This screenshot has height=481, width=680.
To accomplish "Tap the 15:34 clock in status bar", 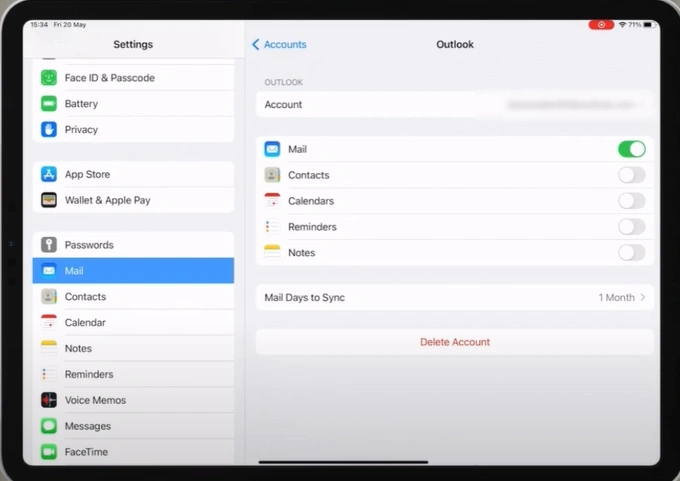I will 39,25.
